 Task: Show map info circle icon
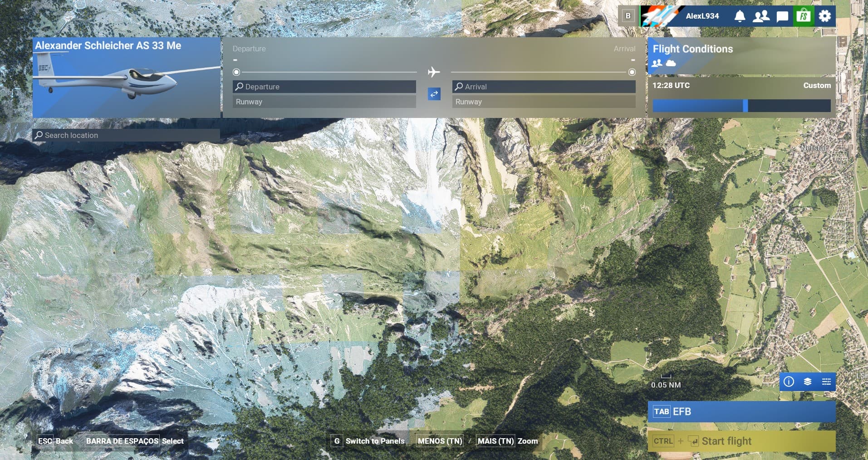click(789, 382)
